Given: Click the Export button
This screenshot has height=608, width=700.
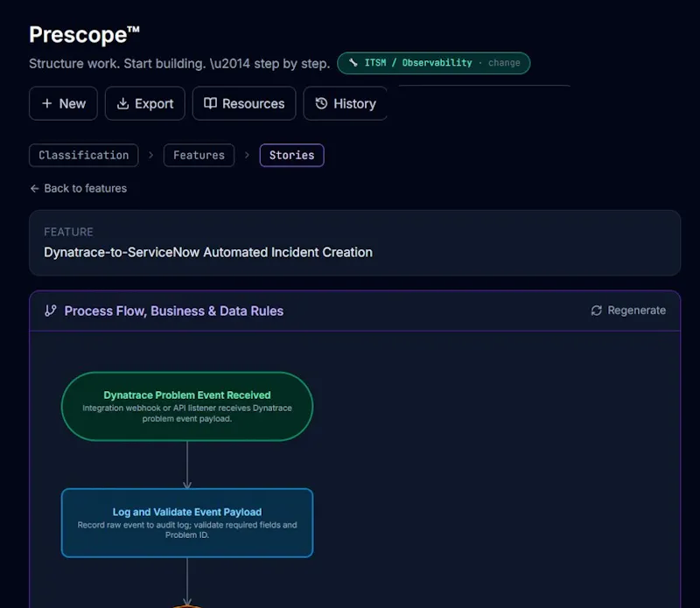Looking at the screenshot, I should 145,103.
